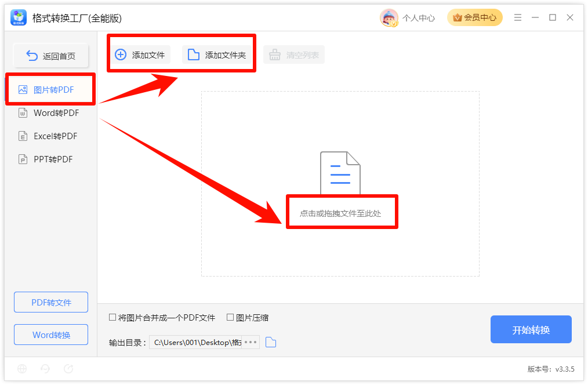Click 返回首页 back to home button
Viewport: 588px width, 385px height.
point(51,56)
